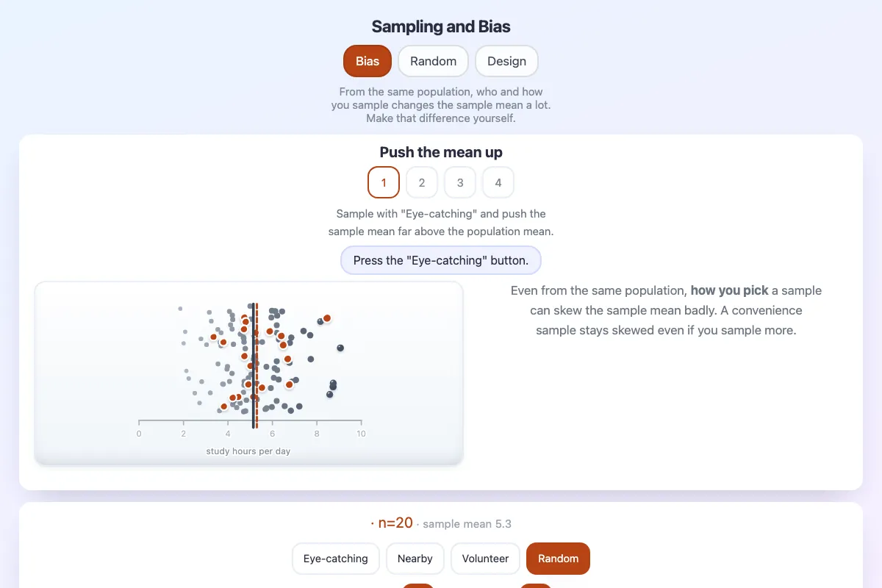Choose the Nearby sampling method

coord(415,559)
